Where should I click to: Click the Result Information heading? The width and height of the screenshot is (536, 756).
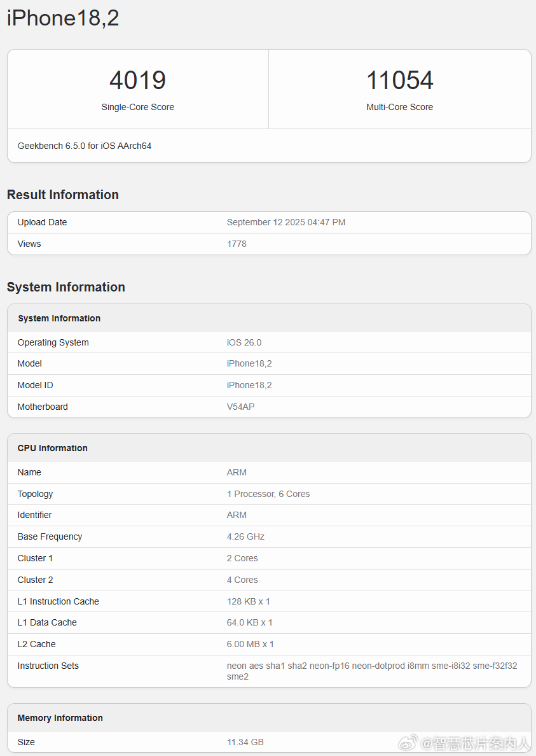click(62, 195)
